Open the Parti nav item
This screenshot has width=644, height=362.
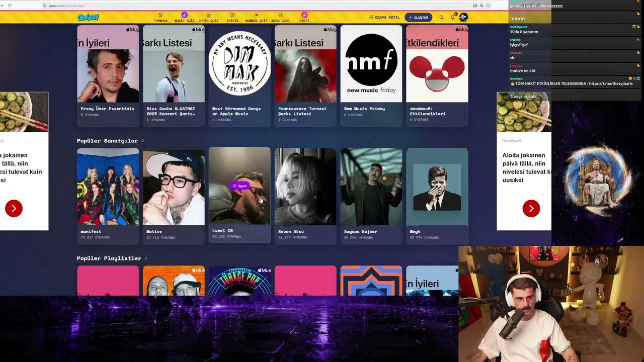click(x=304, y=18)
